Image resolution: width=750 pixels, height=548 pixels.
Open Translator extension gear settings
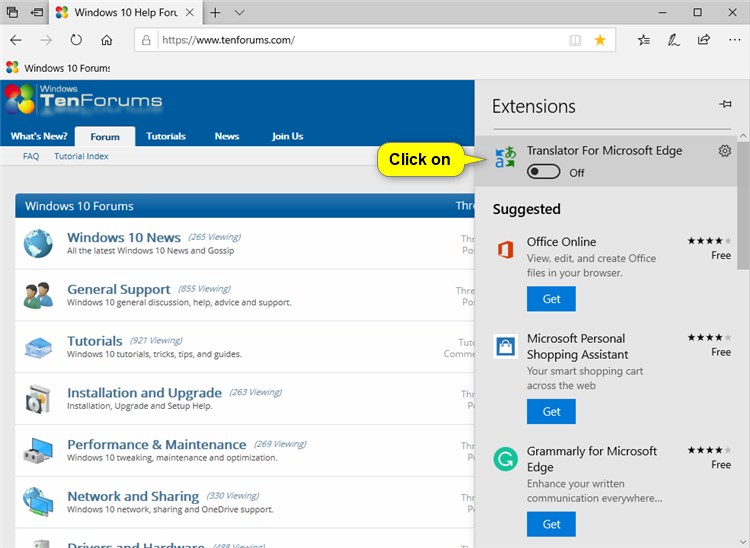point(725,151)
